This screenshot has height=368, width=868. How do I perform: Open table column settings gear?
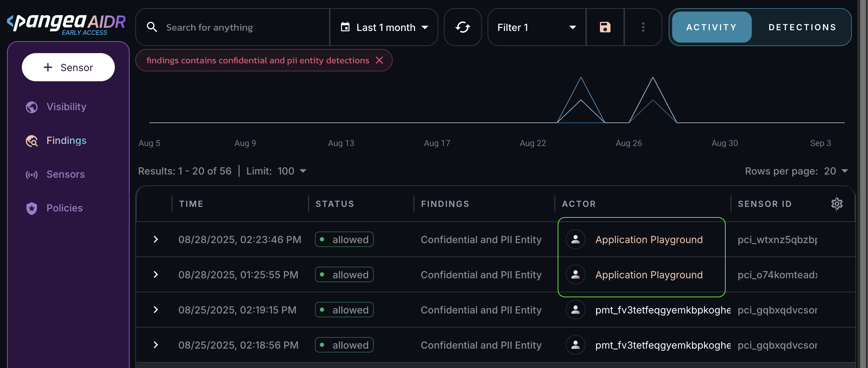pos(837,204)
